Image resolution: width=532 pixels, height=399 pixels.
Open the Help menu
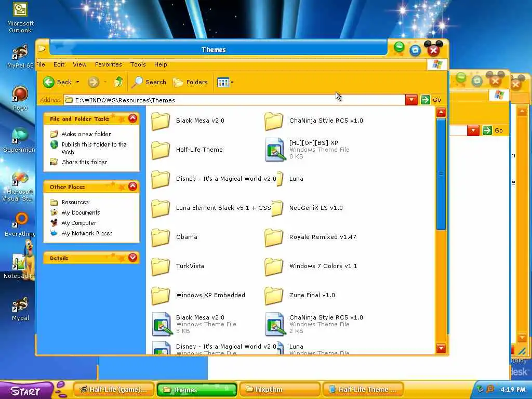click(161, 64)
